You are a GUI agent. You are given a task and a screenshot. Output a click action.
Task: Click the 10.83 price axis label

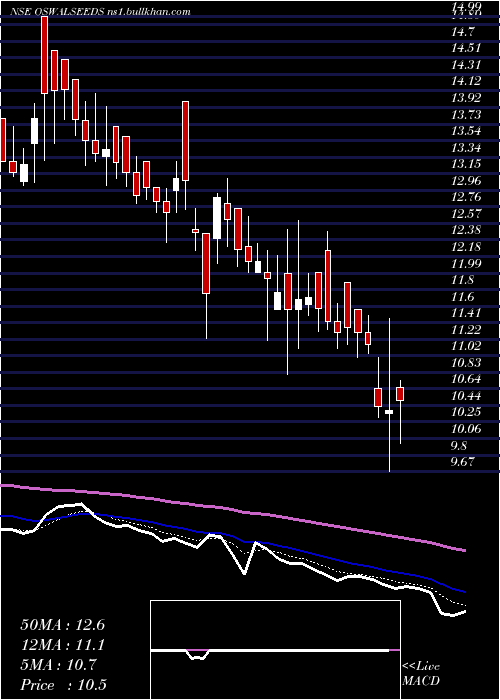click(x=465, y=362)
